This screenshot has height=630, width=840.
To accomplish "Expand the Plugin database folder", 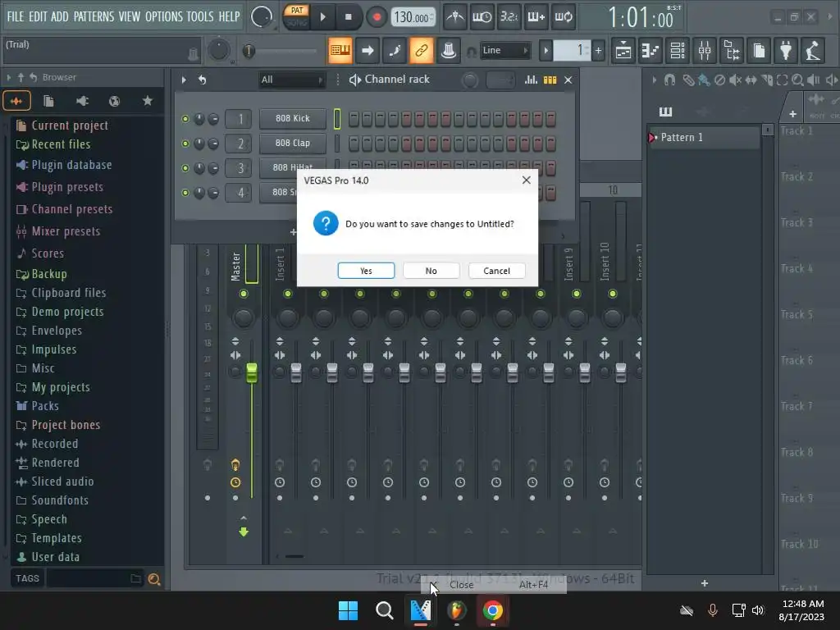I will tap(64, 165).
